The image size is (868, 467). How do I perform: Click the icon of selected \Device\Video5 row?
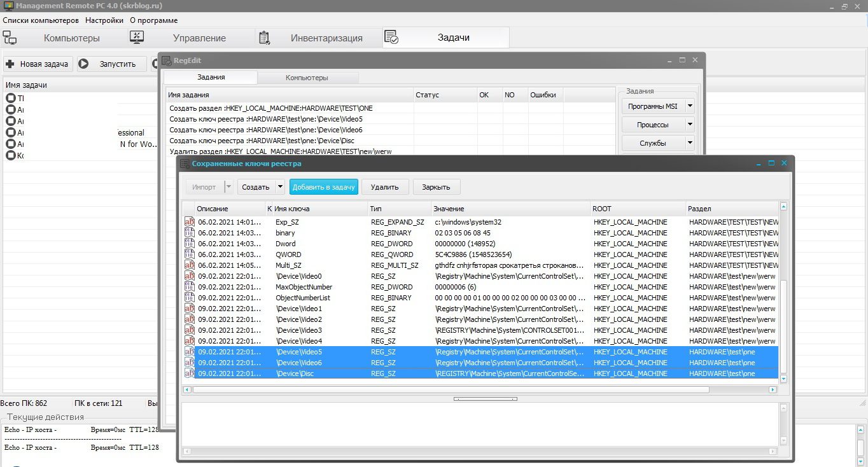[x=189, y=352]
